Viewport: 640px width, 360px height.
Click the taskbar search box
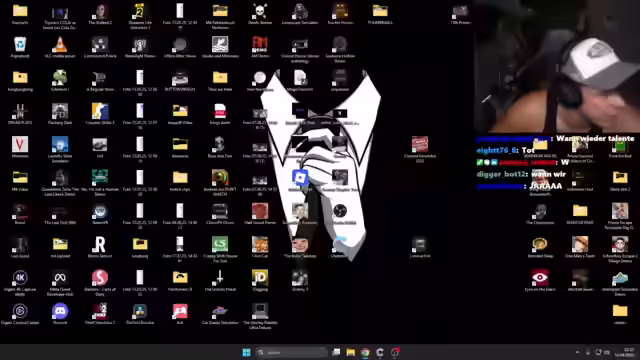(291, 352)
